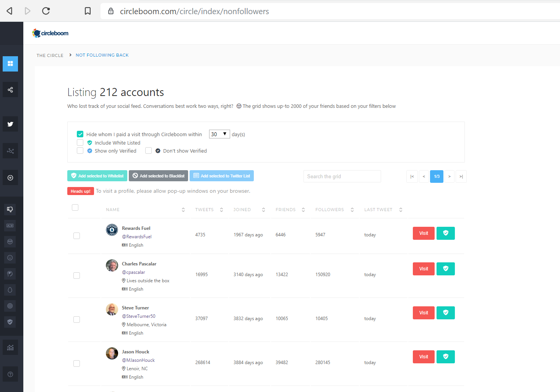Uncheck Hide whom I paid a visit
This screenshot has width=560, height=392.
point(80,134)
